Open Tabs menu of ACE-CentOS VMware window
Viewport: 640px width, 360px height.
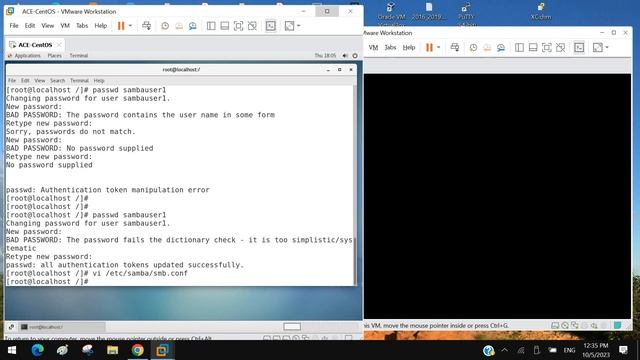(x=82, y=25)
